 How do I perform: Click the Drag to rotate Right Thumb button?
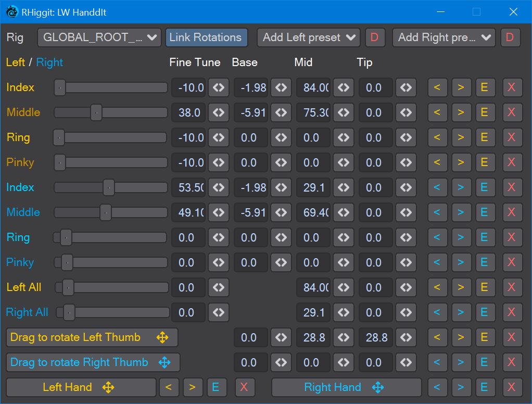(93, 362)
